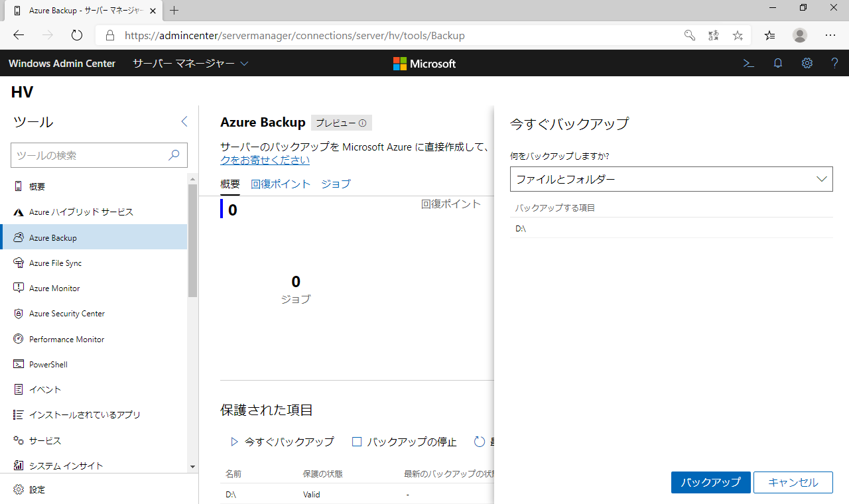Open Azure Monitor tool
This screenshot has height=504, width=849.
(94, 288)
